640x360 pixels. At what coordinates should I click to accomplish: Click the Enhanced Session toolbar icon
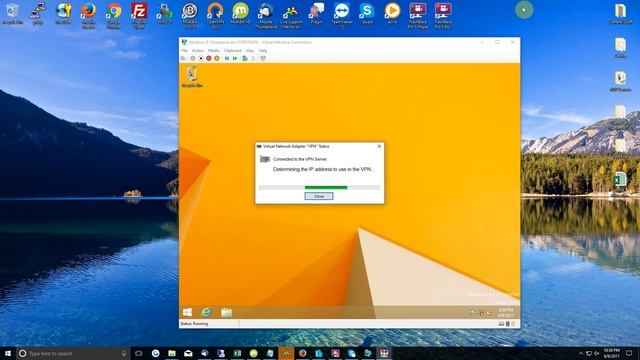[x=263, y=58]
